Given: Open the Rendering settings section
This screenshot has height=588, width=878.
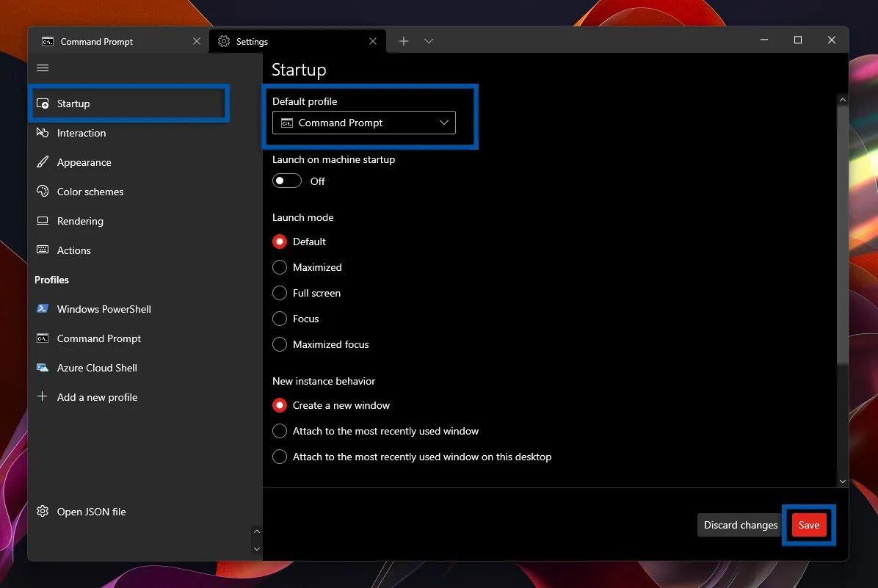Looking at the screenshot, I should (79, 221).
